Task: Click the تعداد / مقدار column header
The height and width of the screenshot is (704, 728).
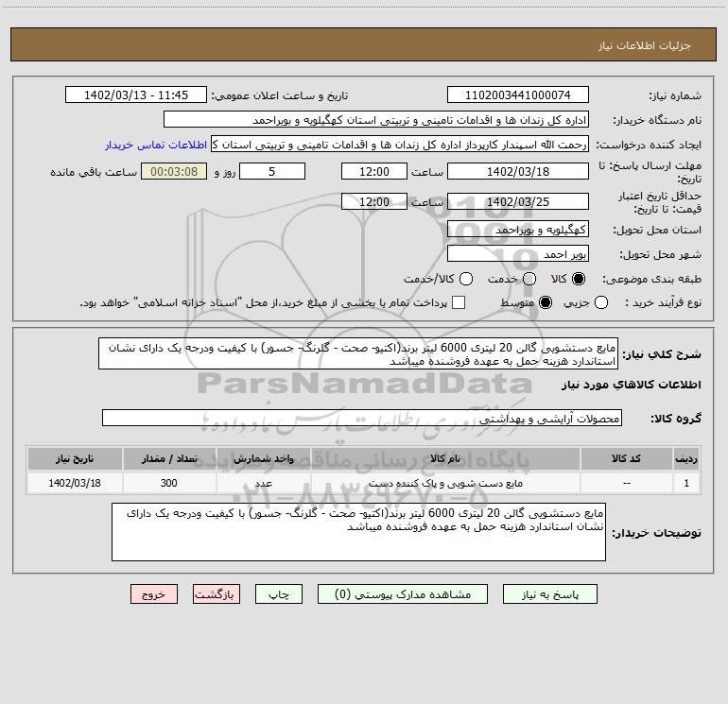Action: click(x=169, y=459)
